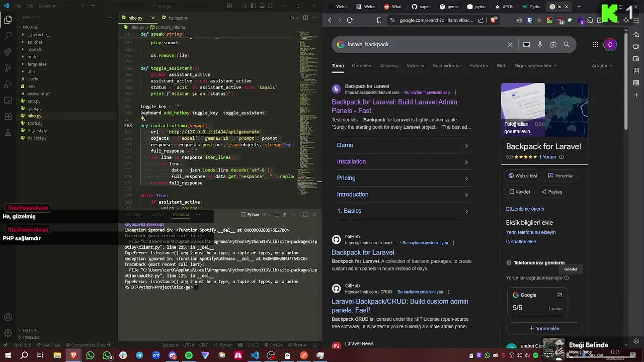Start Google voice search with the microphone
The width and height of the screenshot is (644, 362).
coord(540,44)
